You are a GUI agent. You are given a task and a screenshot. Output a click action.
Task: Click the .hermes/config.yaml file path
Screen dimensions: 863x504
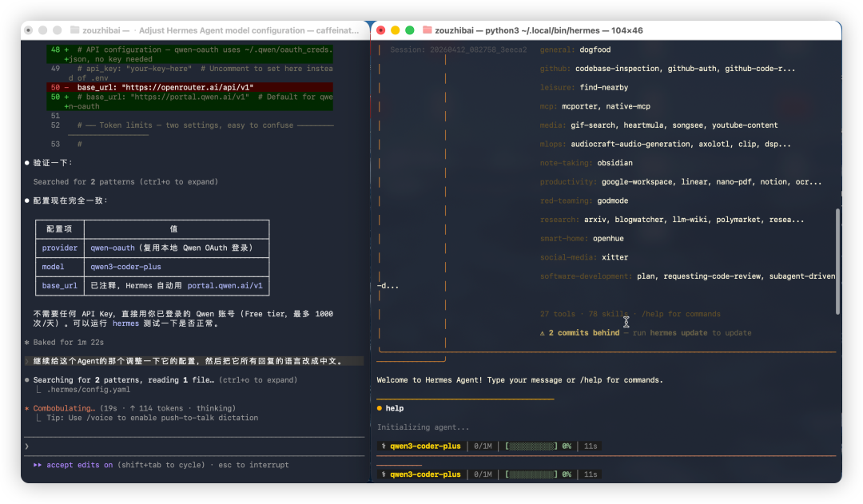click(x=88, y=390)
